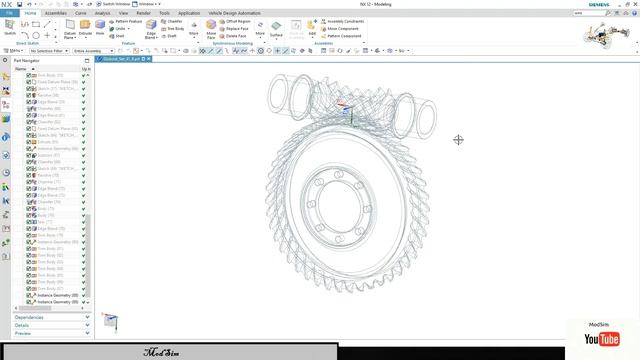Image resolution: width=640 pixels, height=360 pixels.
Task: Switch to the Render ribbon tab
Action: pyautogui.click(x=143, y=13)
